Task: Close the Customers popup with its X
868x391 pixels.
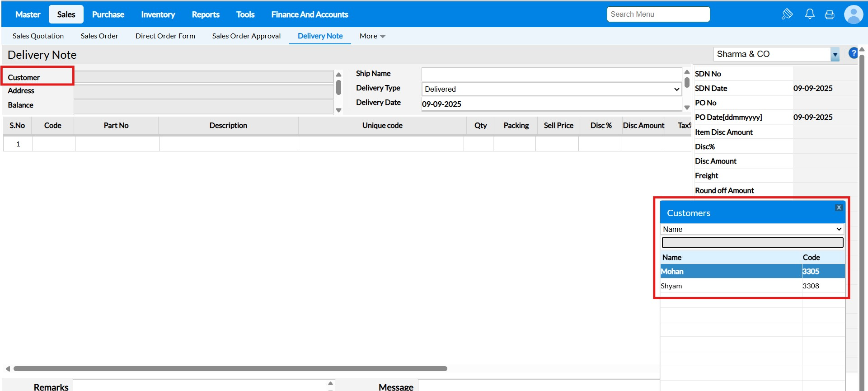Action: pyautogui.click(x=839, y=207)
